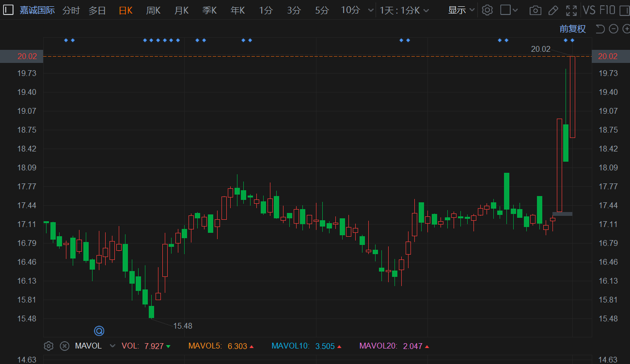The width and height of the screenshot is (630, 364).
Task: Remove MAVOL indicator with X icon
Action: tap(64, 346)
